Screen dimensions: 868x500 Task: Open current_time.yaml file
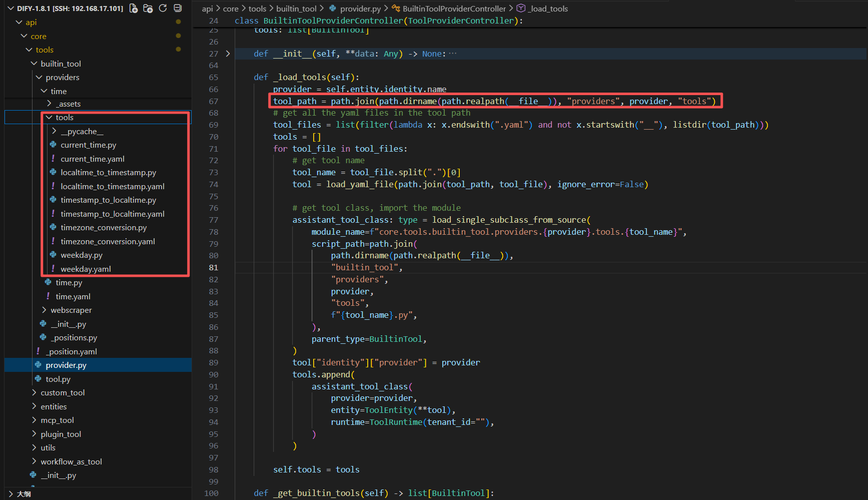click(x=93, y=159)
